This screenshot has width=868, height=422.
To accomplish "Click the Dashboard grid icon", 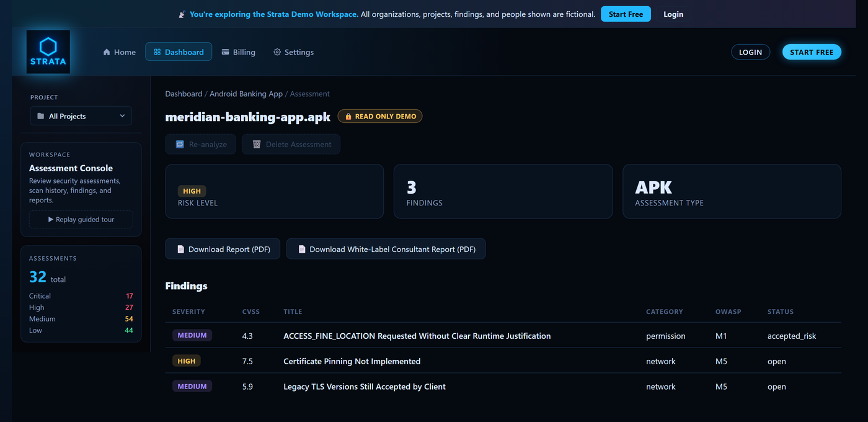I will pyautogui.click(x=157, y=52).
